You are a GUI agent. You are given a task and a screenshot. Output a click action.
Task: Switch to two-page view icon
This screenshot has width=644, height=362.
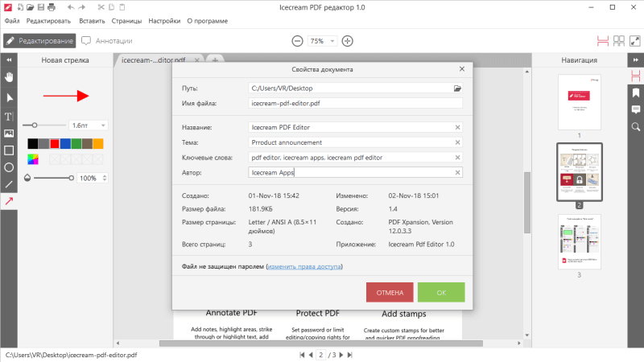tap(619, 41)
